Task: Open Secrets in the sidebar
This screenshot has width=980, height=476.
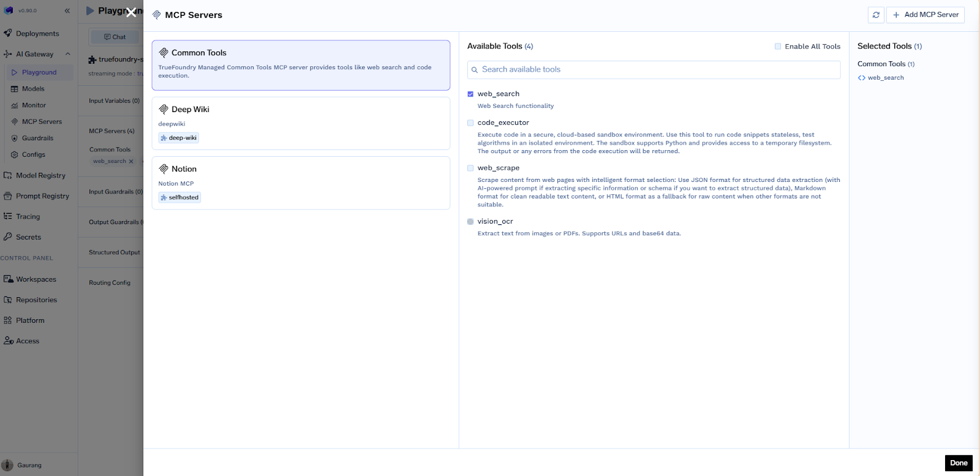Action: [x=28, y=237]
